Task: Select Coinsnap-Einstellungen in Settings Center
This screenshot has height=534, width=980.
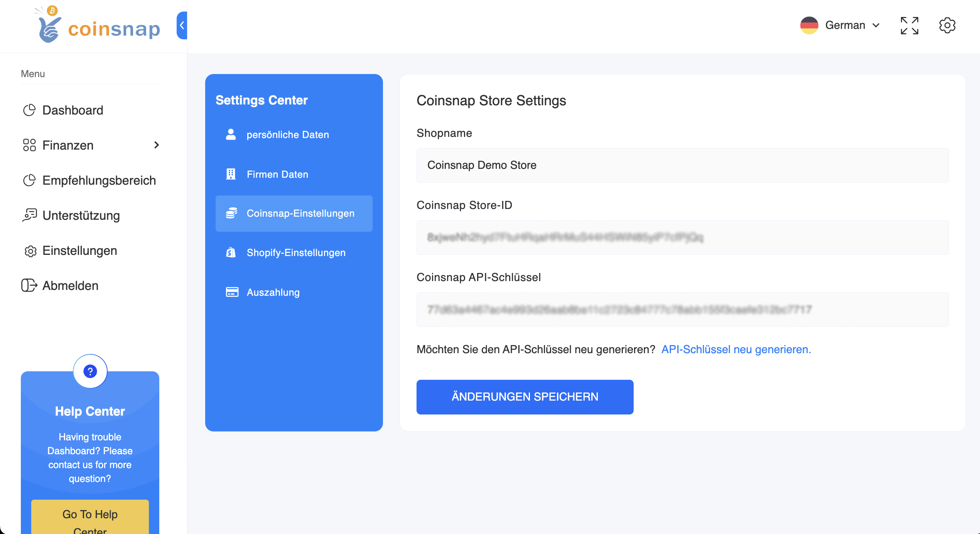Action: 300,213
